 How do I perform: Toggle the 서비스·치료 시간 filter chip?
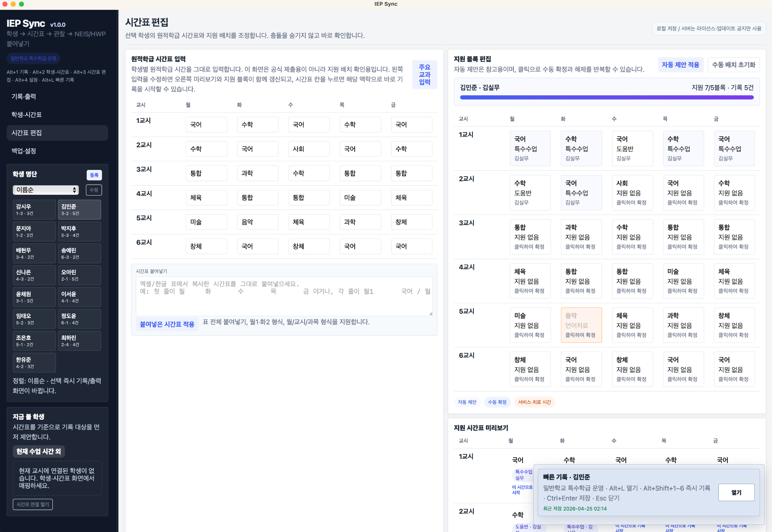click(x=534, y=402)
